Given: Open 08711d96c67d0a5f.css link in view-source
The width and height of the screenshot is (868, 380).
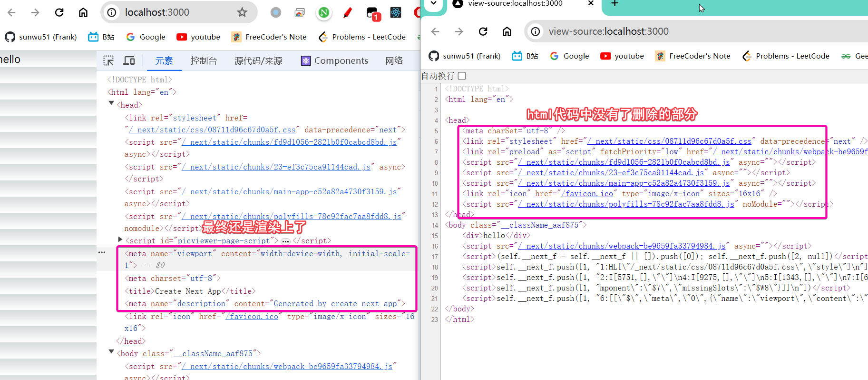Looking at the screenshot, I should click(x=669, y=141).
